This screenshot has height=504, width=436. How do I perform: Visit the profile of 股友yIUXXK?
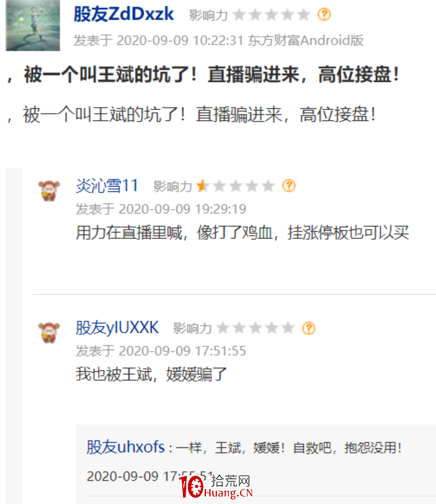(x=117, y=328)
